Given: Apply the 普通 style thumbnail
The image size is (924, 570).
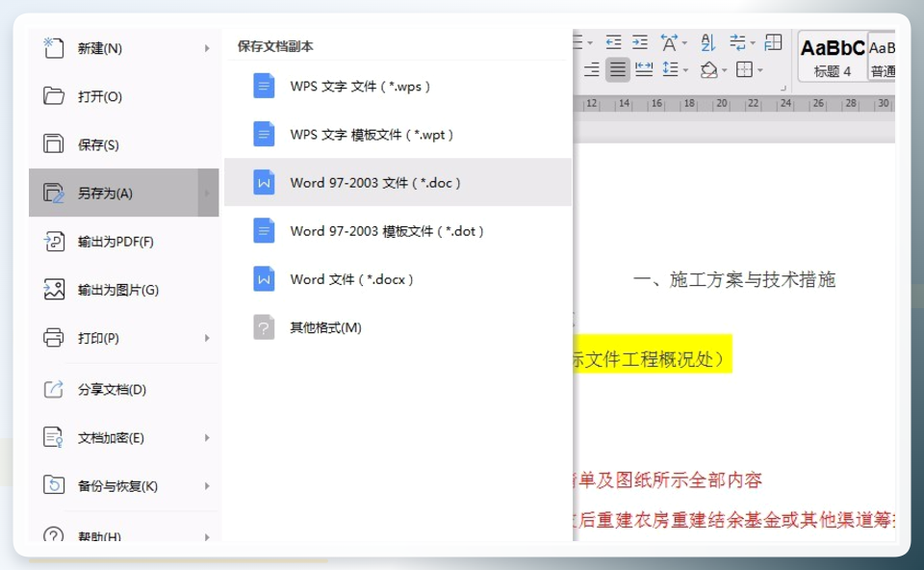Looking at the screenshot, I should coord(882,57).
